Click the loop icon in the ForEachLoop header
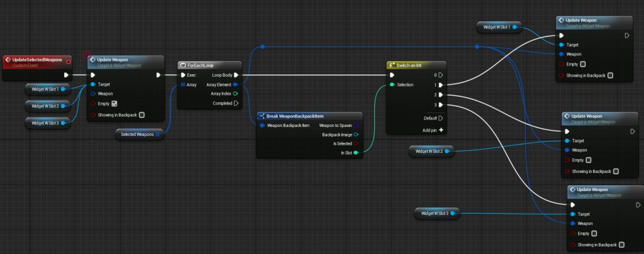 point(183,65)
